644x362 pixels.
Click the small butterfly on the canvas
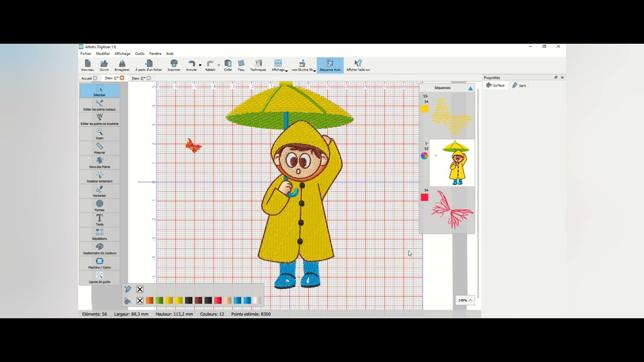point(193,146)
